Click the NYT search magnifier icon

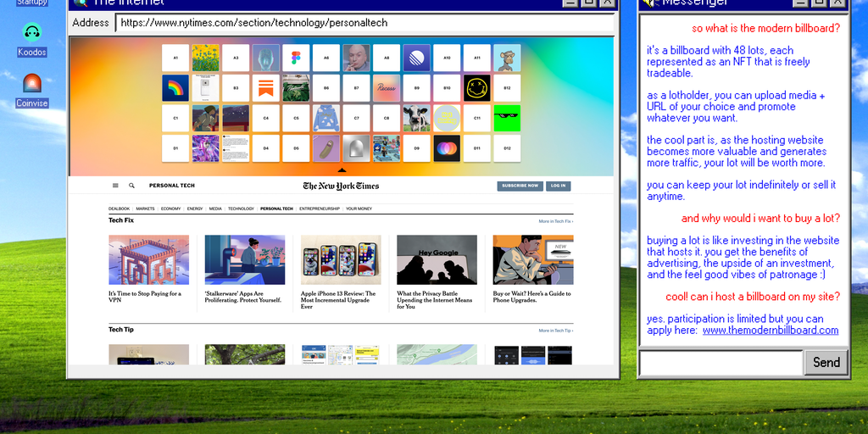tap(131, 186)
